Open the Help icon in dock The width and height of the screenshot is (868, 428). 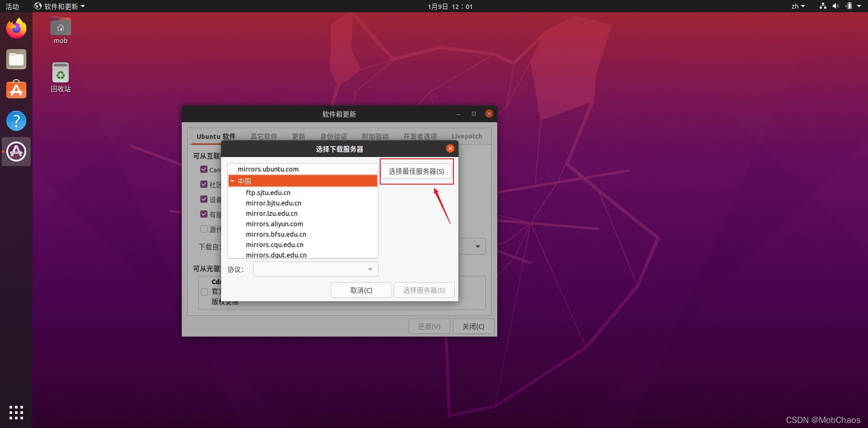point(16,121)
